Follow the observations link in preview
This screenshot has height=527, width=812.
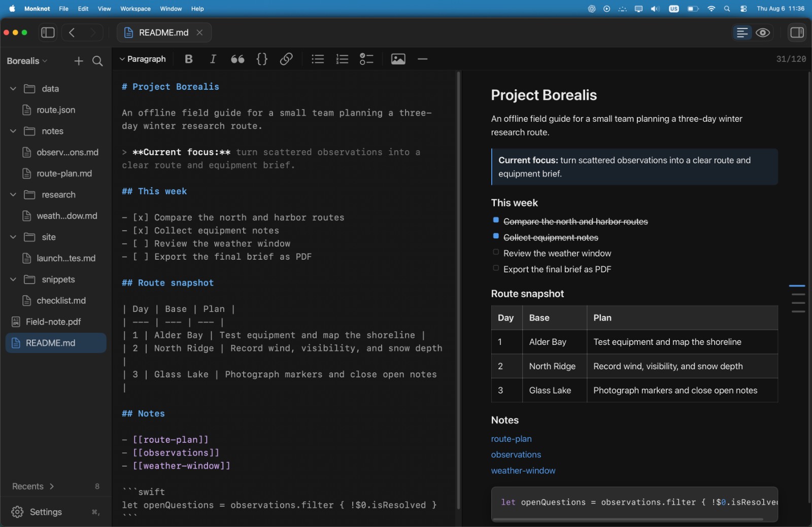(x=516, y=454)
